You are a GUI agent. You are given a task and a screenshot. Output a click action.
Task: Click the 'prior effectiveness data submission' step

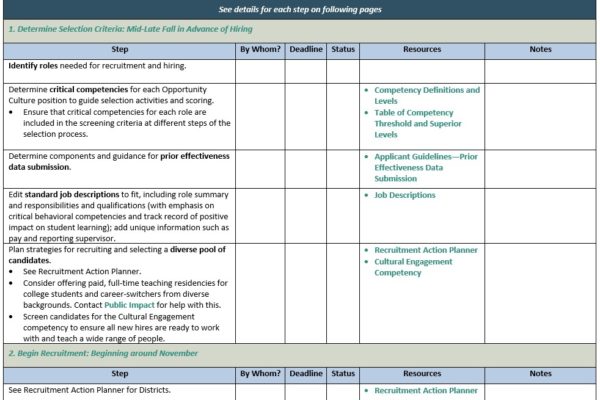tap(119, 162)
